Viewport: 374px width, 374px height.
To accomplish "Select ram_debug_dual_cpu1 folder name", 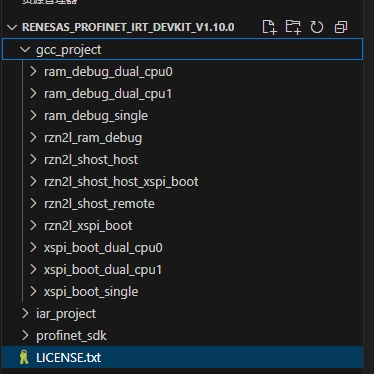I will 108,94.
